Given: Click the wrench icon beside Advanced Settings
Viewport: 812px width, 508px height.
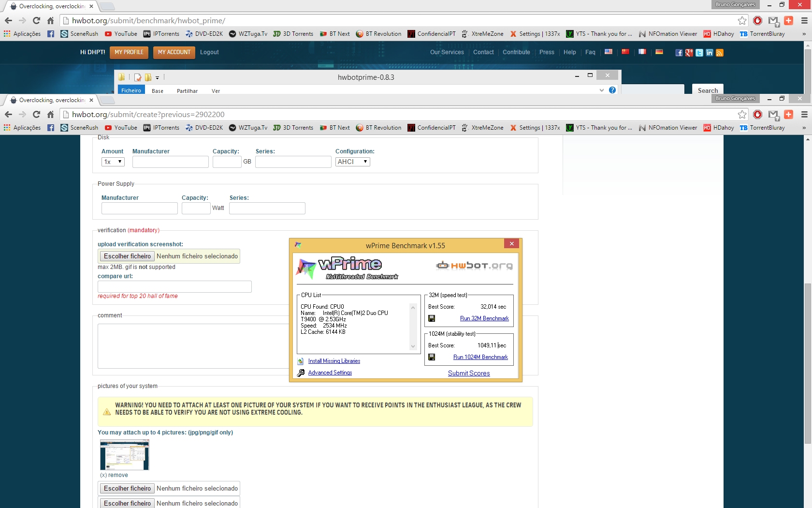Looking at the screenshot, I should point(301,373).
